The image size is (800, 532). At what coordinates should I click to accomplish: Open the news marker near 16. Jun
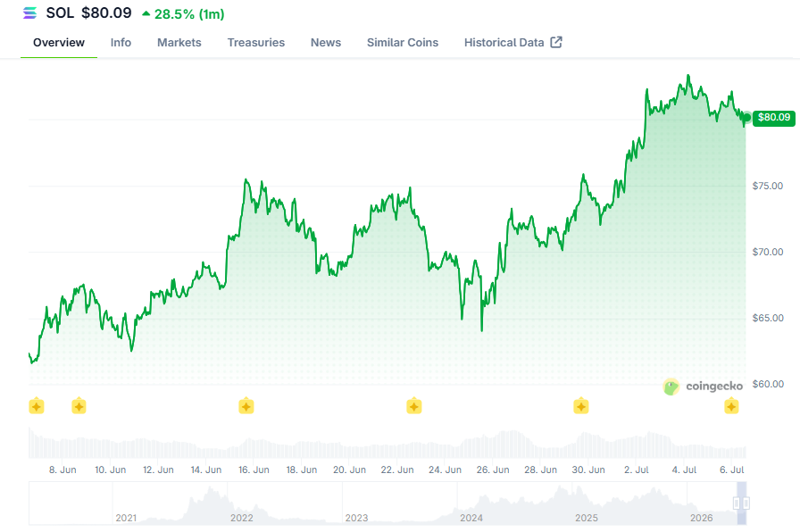[246, 406]
